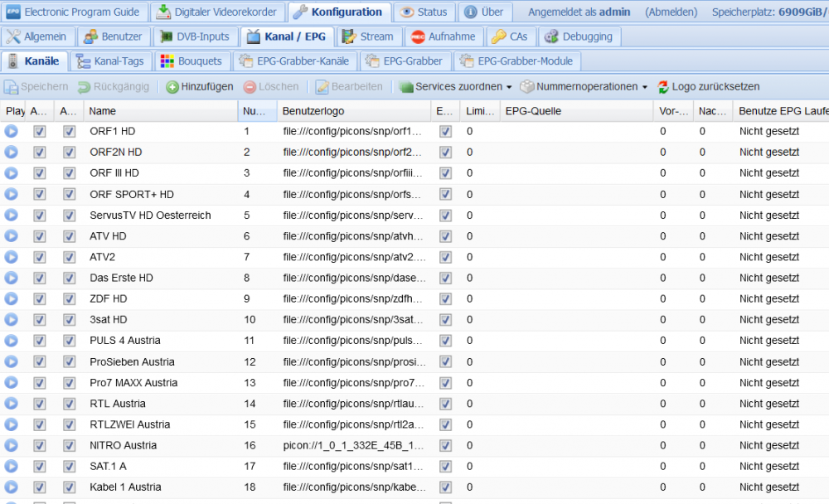Open the Aufnahme tab

[x=443, y=36]
